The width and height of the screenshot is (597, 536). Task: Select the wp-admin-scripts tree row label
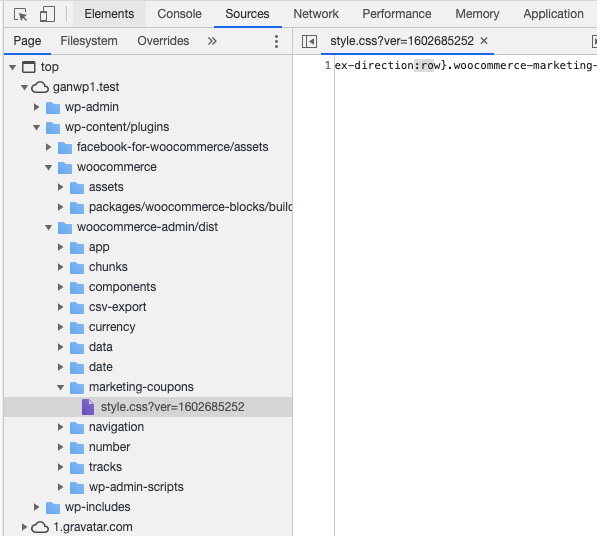(x=136, y=487)
